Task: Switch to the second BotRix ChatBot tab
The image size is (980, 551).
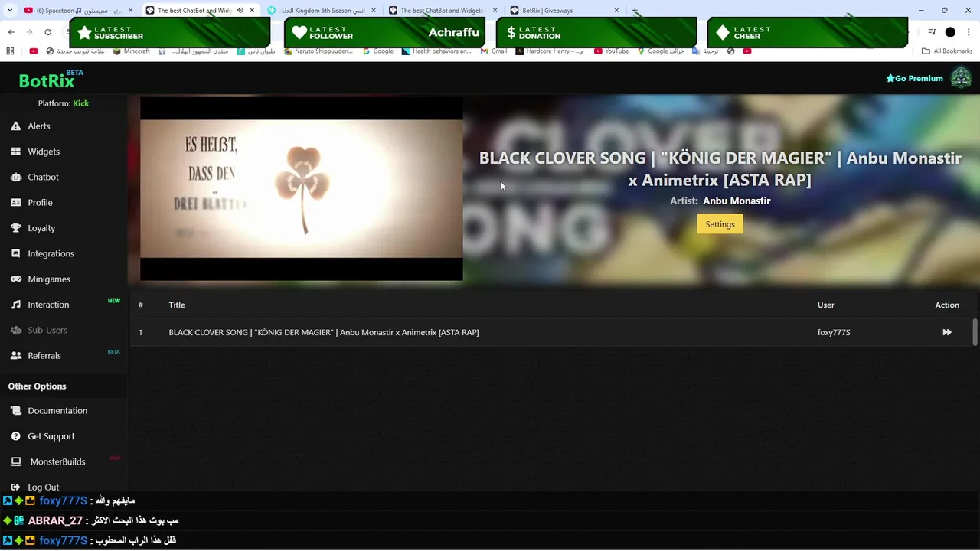Action: [443, 11]
